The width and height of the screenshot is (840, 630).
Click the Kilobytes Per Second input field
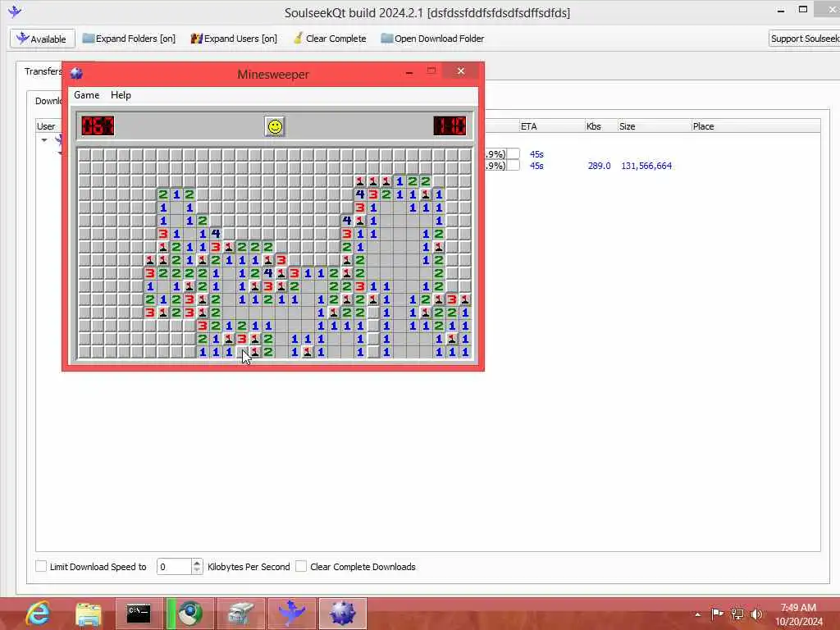pyautogui.click(x=174, y=566)
